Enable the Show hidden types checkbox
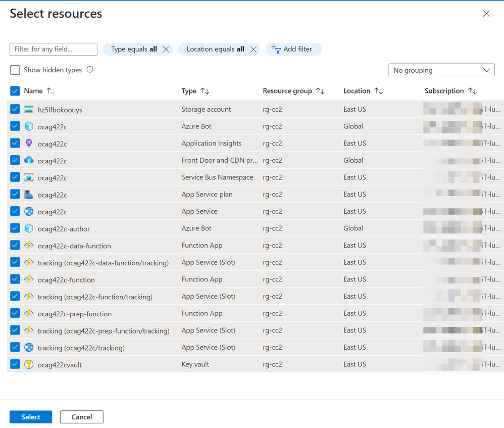Image resolution: width=504 pixels, height=428 pixels. pyautogui.click(x=15, y=70)
